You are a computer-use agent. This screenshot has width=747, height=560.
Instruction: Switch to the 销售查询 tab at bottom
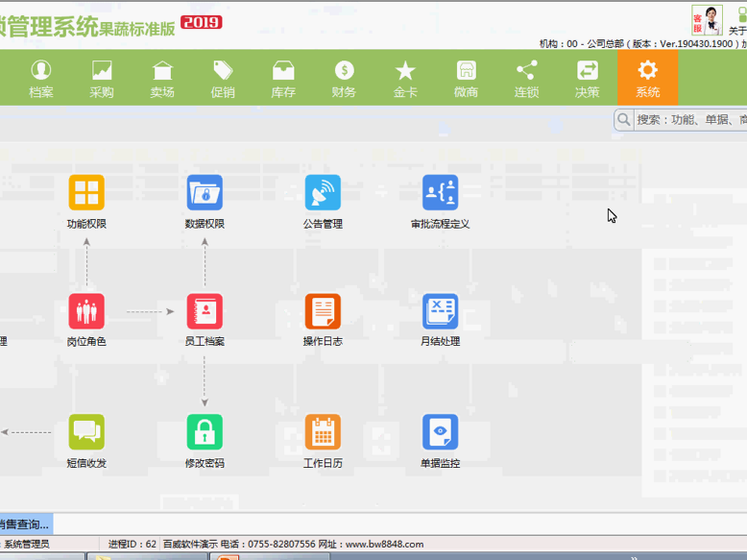pos(25,524)
